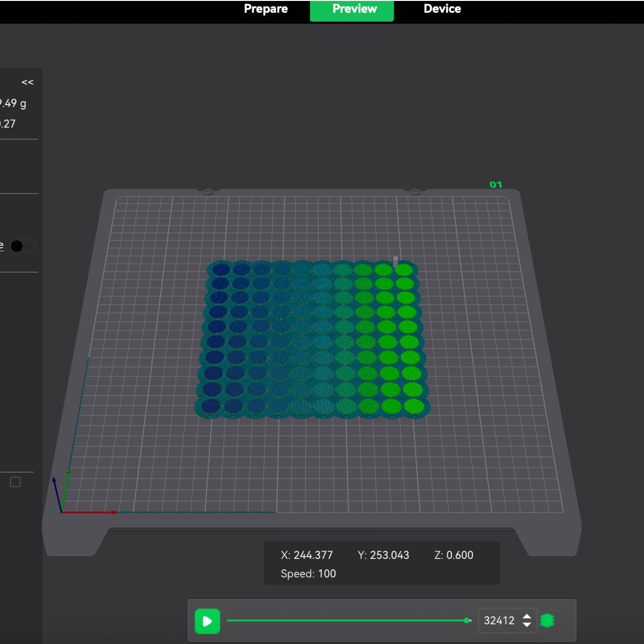Viewport: 644px width, 644px height.
Task: Click the X Y Z coordinates info box
Action: [381, 563]
